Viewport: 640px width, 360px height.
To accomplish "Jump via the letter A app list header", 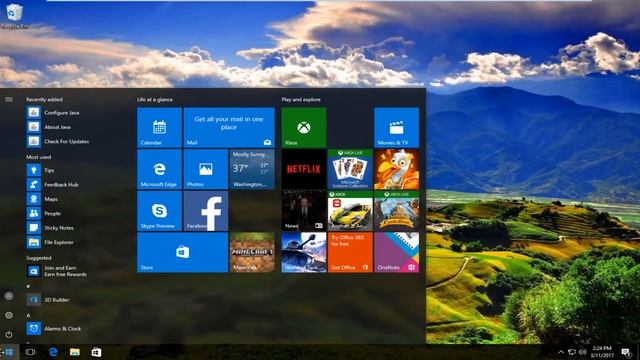I will pyautogui.click(x=28, y=316).
